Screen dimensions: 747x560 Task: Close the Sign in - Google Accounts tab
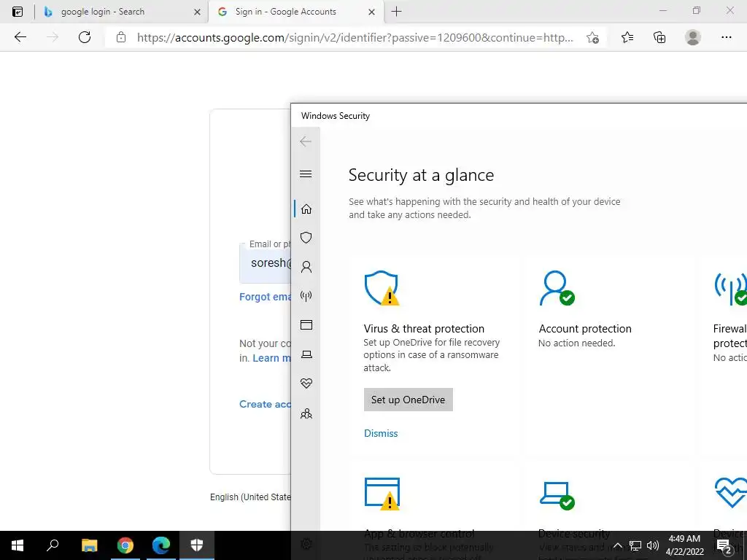tap(371, 12)
